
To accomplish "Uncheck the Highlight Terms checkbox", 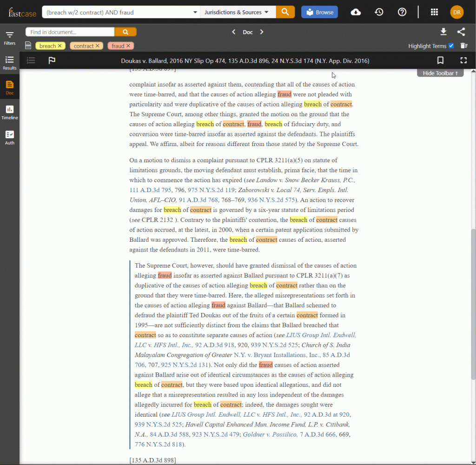I will (x=451, y=46).
